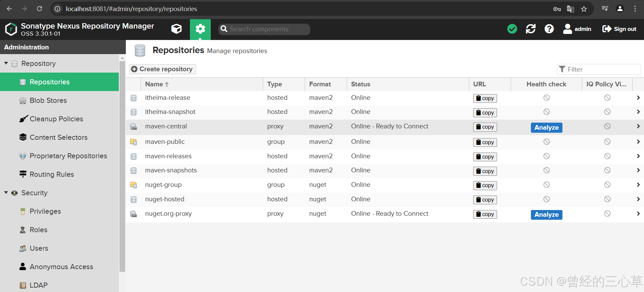Viewport: 644px width, 292px height.
Task: Click the Refresh icon in header
Action: (531, 29)
